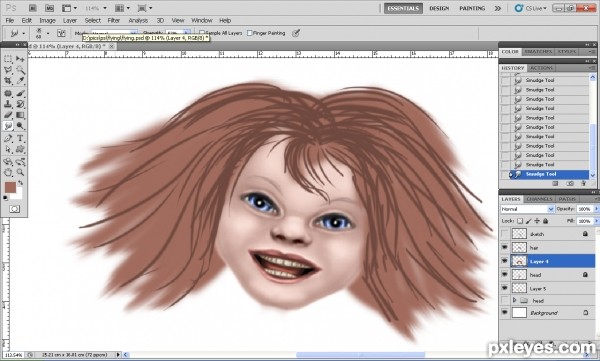
Task: Switch to the Channels tab
Action: [539, 199]
